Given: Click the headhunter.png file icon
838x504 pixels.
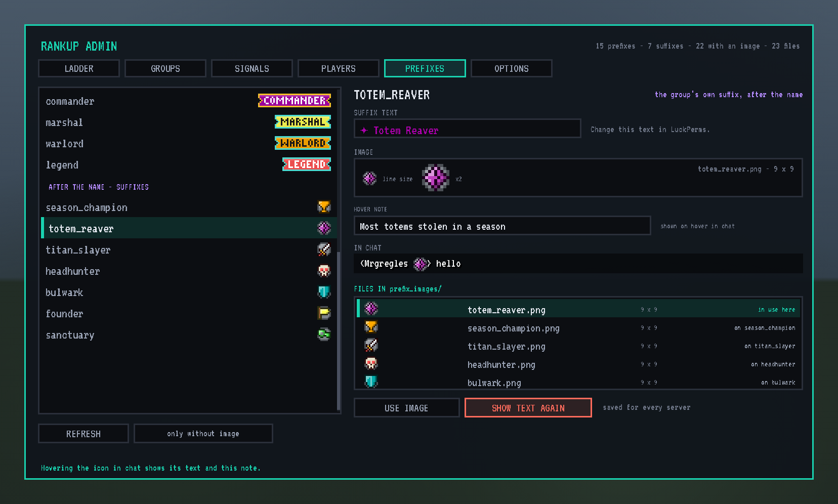Looking at the screenshot, I should click(x=371, y=363).
